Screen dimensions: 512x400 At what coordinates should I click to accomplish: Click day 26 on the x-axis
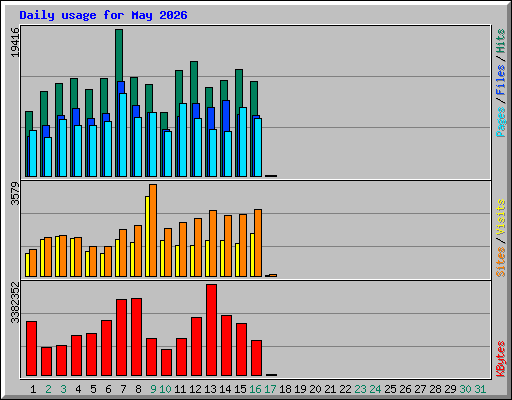[405, 389]
